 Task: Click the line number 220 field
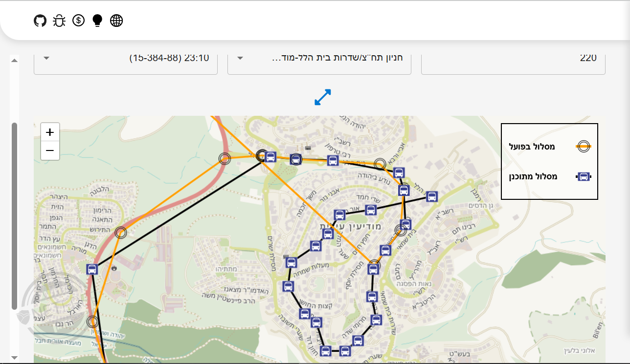[513, 58]
